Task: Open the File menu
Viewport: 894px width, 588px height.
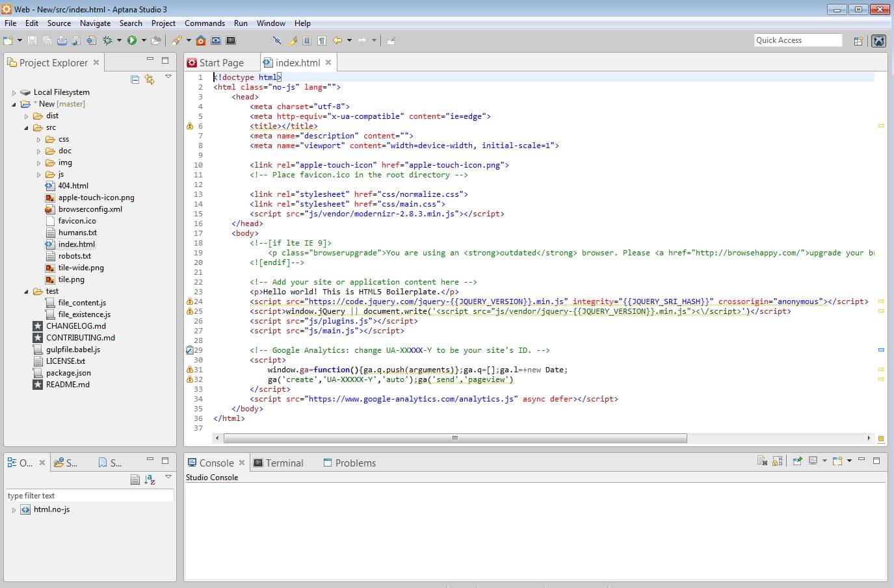Action: click(x=10, y=23)
